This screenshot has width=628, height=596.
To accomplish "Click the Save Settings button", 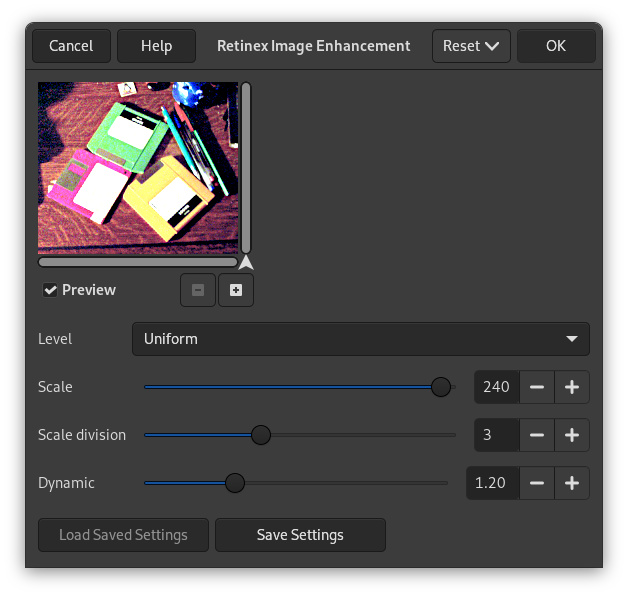I will (300, 535).
